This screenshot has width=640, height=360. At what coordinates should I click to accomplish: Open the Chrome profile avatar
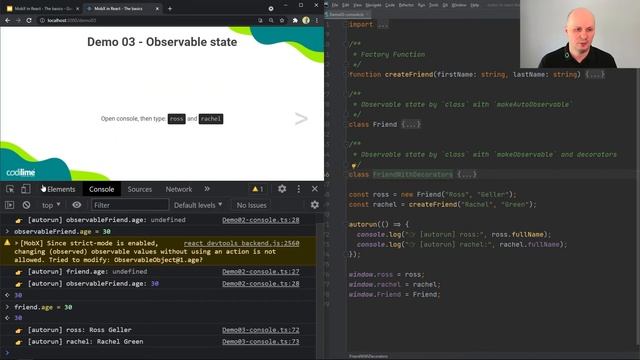click(x=306, y=20)
